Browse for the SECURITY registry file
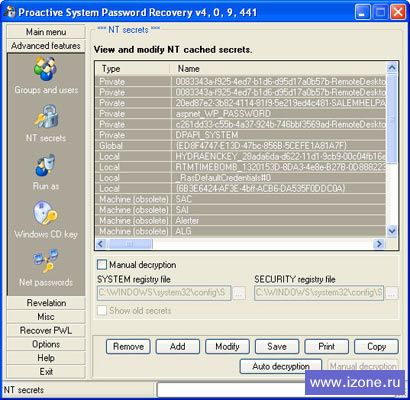410x400 pixels. coord(392,293)
